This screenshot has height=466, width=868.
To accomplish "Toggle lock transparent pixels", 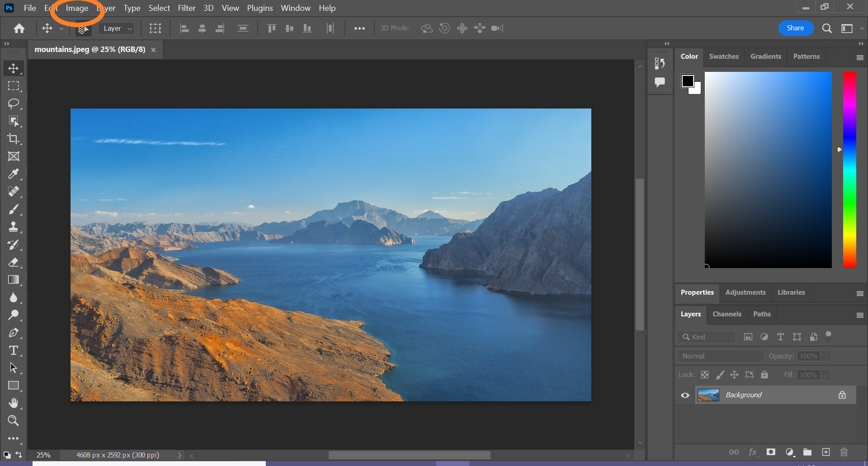I will click(705, 375).
